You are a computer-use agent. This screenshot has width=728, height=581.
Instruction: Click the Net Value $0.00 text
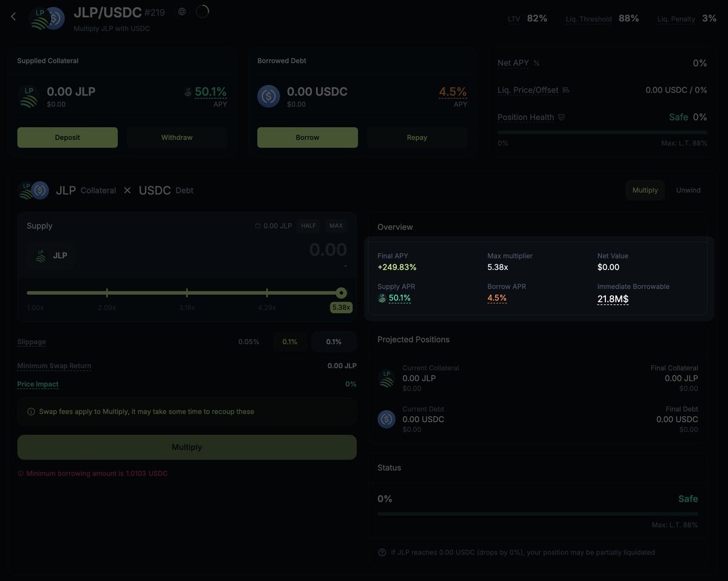[x=608, y=267]
